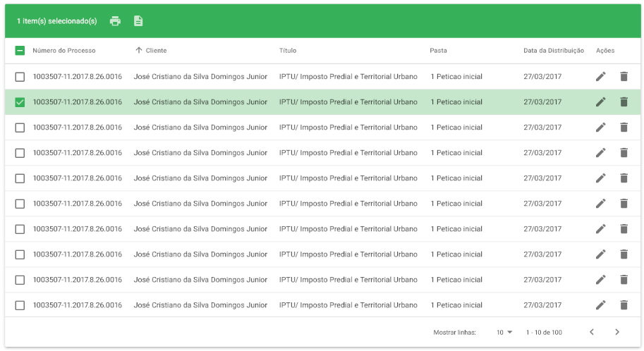Check the last row checkbox
The image size is (644, 351).
(x=20, y=305)
